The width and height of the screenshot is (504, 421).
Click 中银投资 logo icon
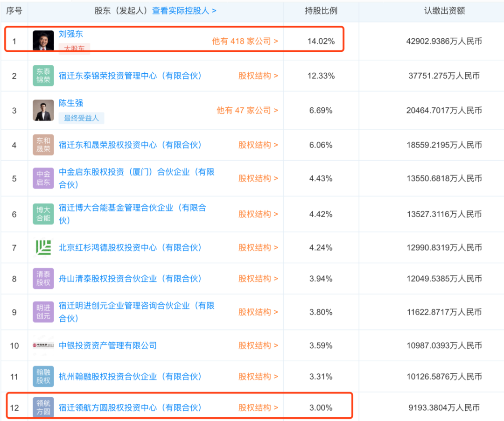coord(43,345)
